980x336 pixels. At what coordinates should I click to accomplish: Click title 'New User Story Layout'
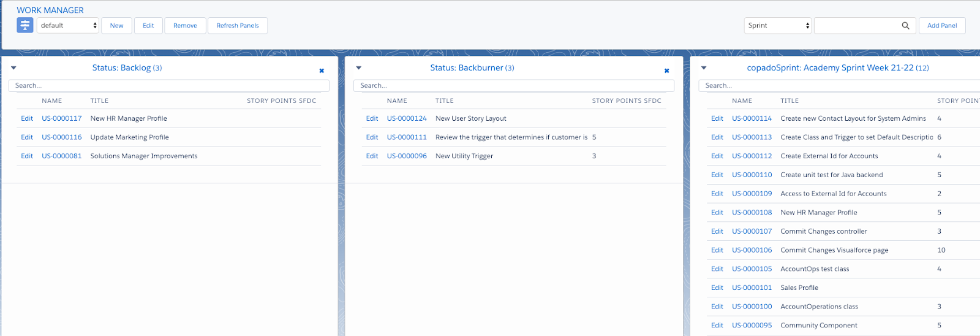pos(471,118)
